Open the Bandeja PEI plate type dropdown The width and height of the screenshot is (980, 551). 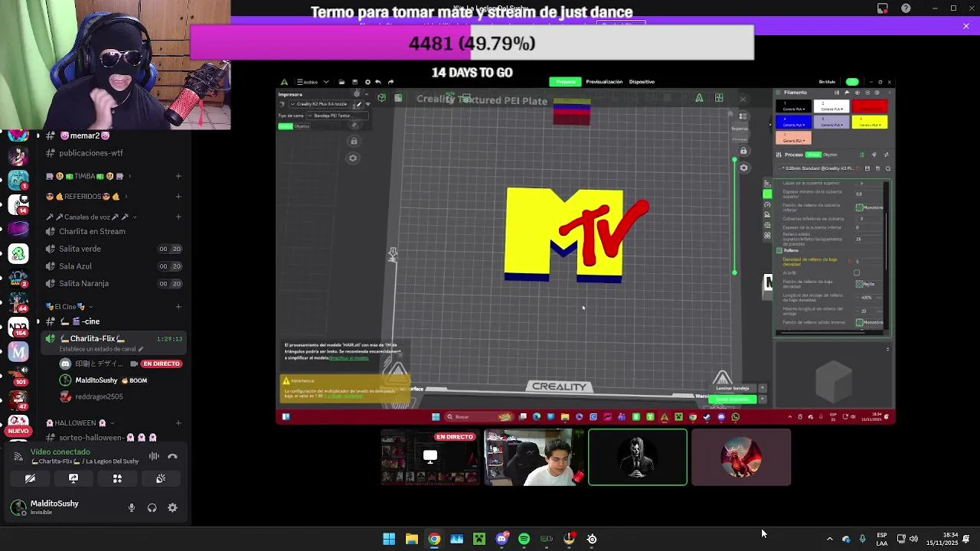click(337, 116)
